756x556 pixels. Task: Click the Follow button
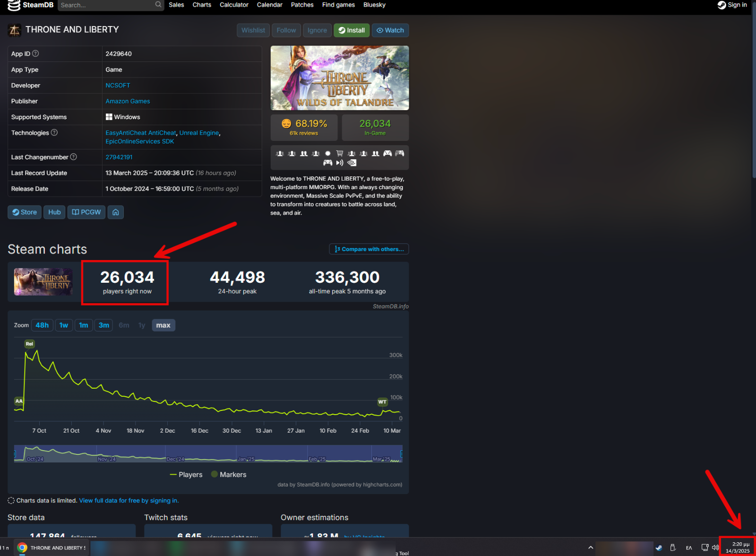(x=286, y=30)
